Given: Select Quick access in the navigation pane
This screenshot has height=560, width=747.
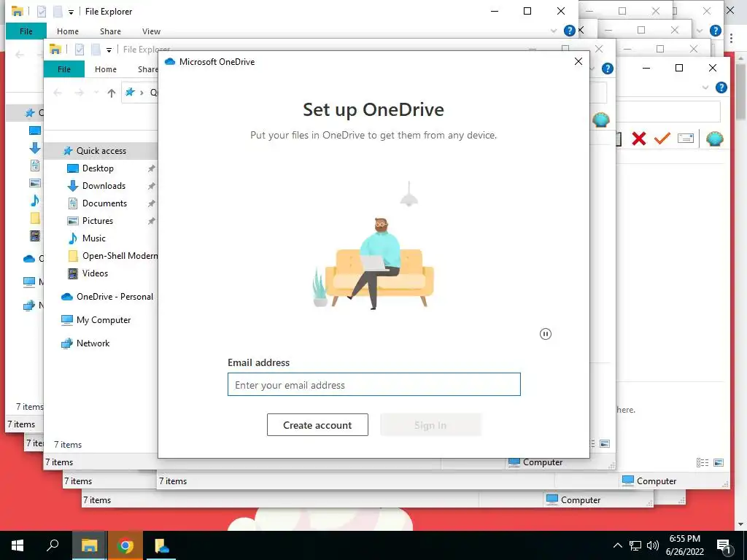Looking at the screenshot, I should (x=101, y=151).
